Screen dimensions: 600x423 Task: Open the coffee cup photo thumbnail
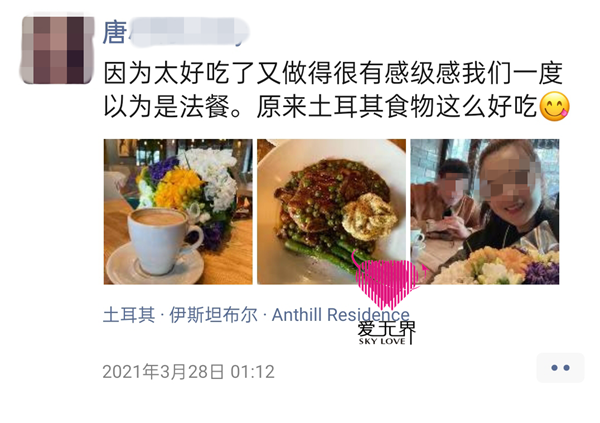(x=178, y=212)
